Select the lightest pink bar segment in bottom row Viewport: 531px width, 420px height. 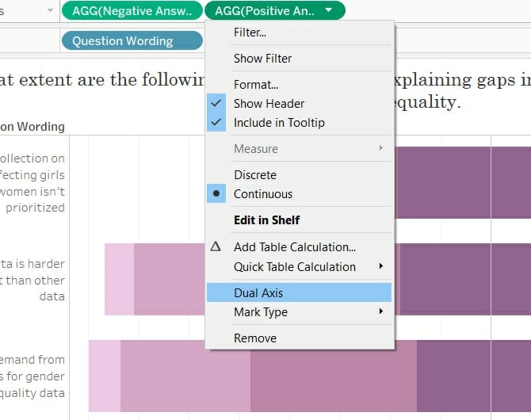(105, 376)
